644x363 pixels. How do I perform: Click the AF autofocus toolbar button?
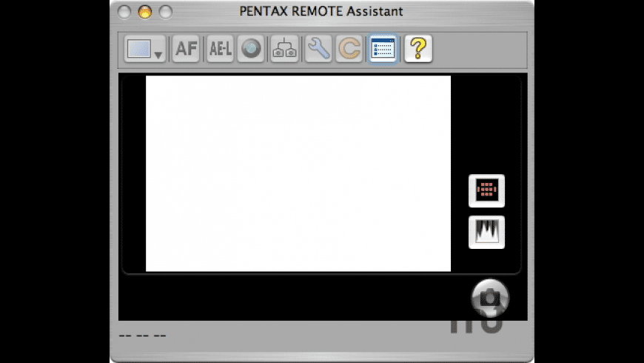pos(186,48)
